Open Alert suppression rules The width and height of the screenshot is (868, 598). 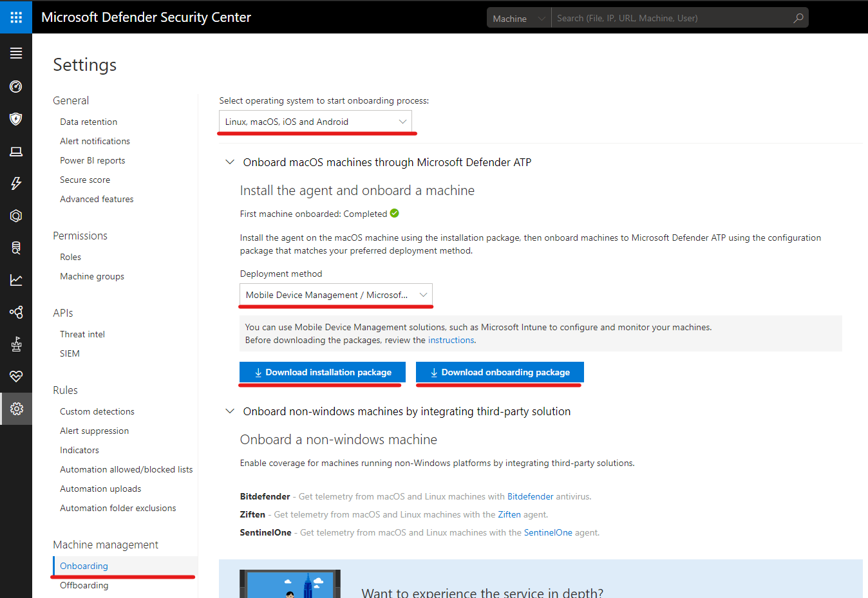pyautogui.click(x=95, y=431)
